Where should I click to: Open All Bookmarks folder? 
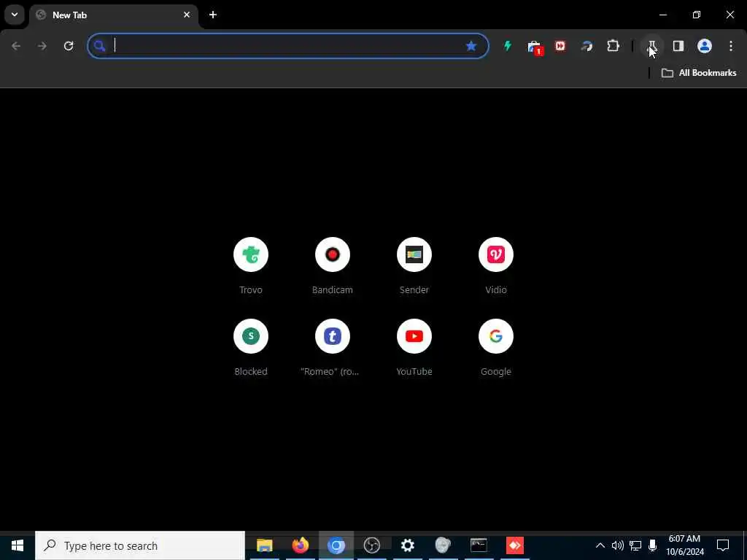click(699, 73)
